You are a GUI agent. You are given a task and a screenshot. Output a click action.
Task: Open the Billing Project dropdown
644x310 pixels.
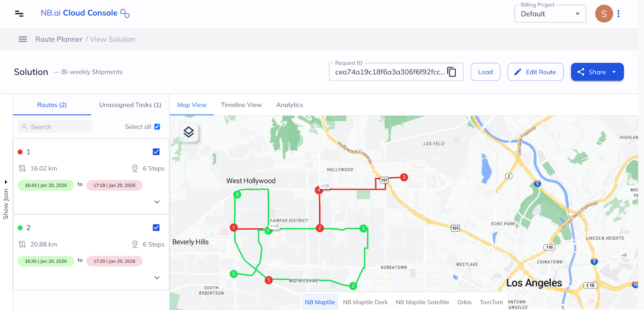[550, 14]
